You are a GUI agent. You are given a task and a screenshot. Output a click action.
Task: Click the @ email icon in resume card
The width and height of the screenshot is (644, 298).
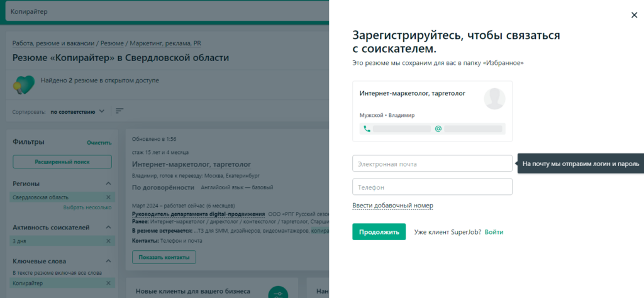tap(438, 129)
